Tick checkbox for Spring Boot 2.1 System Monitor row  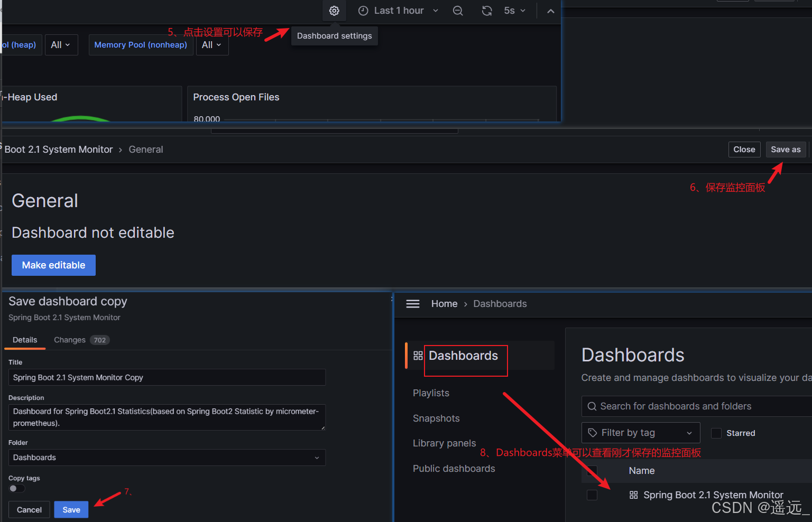592,495
